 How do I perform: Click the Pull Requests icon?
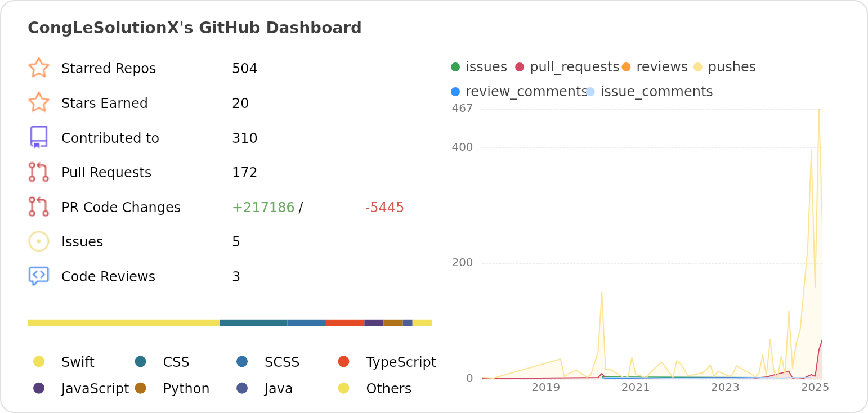pyautogui.click(x=39, y=172)
